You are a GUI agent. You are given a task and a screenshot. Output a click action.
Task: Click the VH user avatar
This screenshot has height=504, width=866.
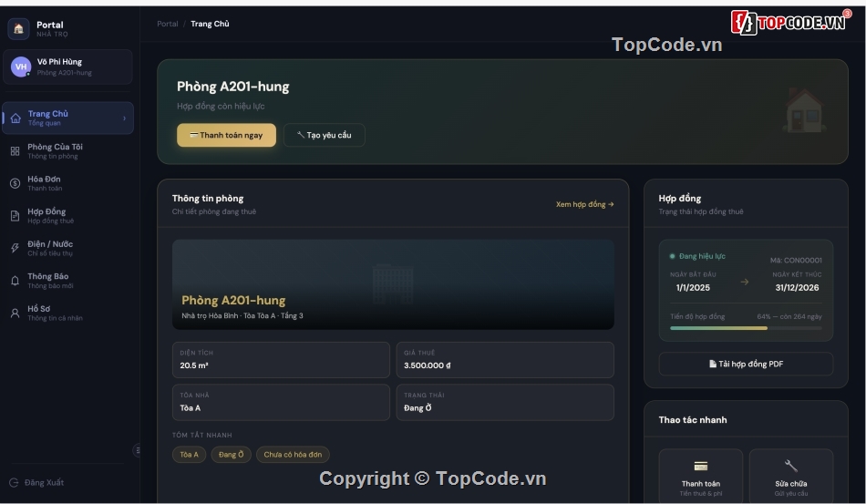pos(21,67)
